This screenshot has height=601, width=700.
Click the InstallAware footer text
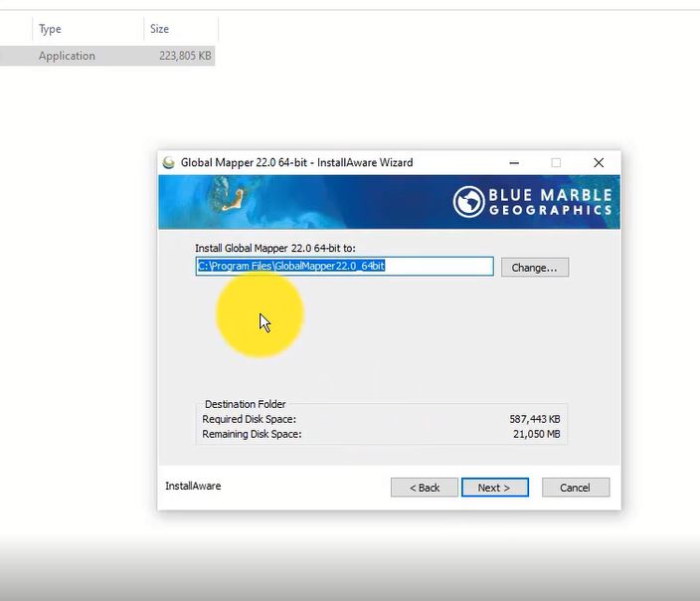click(193, 486)
